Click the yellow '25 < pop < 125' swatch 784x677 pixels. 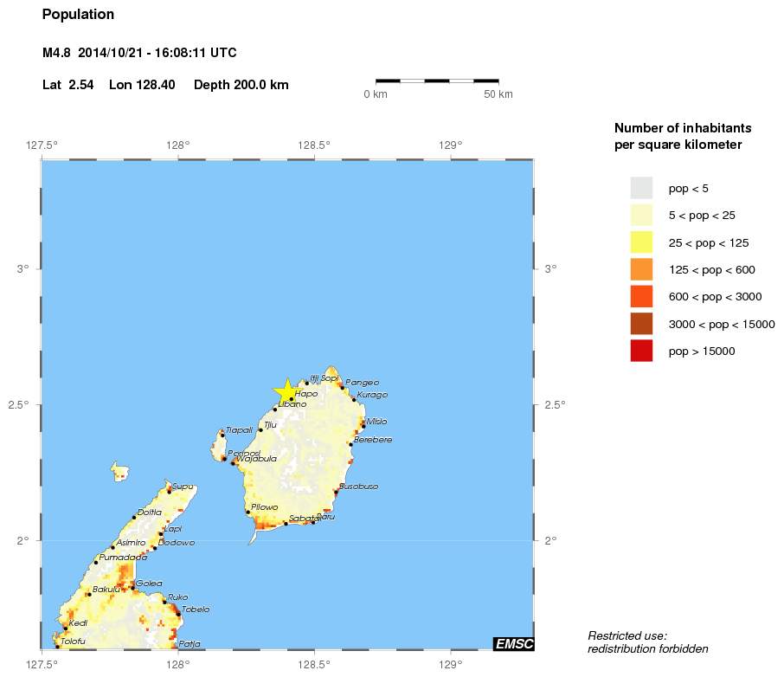641,242
